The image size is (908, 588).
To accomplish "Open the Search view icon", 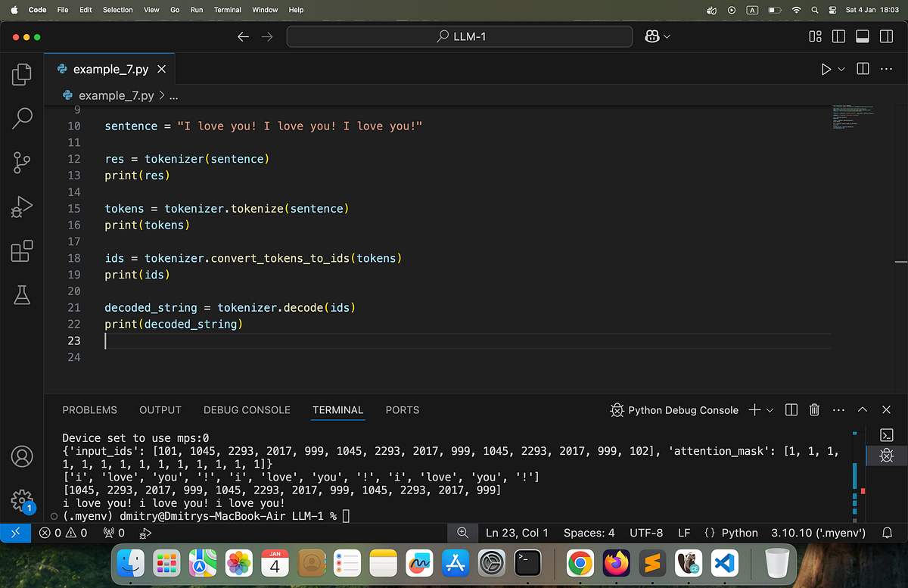I will pos(22,118).
